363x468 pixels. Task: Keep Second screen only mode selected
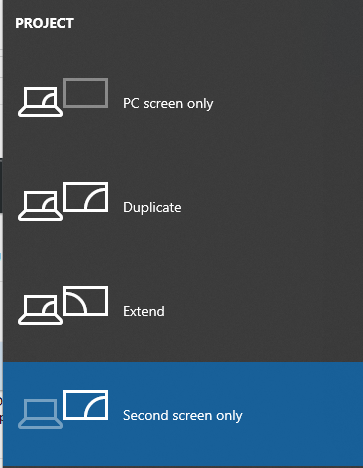pyautogui.click(x=183, y=414)
